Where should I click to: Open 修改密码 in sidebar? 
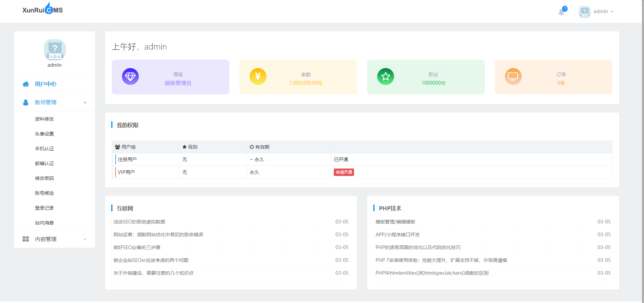pos(44,178)
